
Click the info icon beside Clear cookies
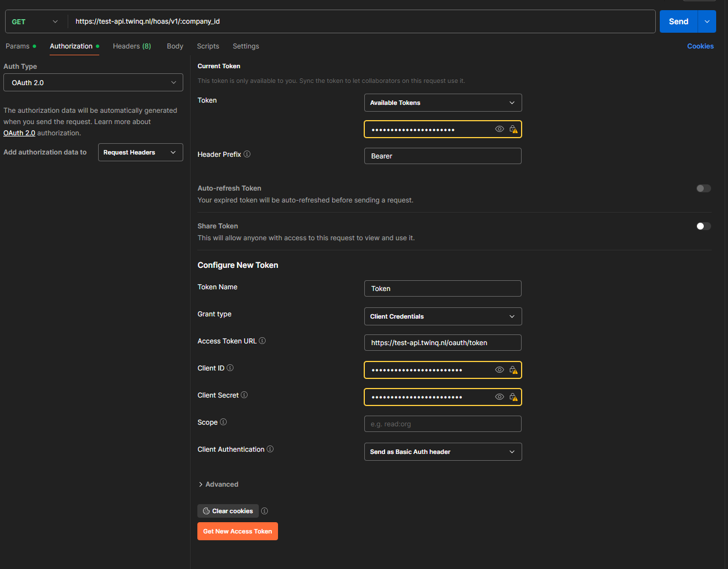[x=264, y=510]
